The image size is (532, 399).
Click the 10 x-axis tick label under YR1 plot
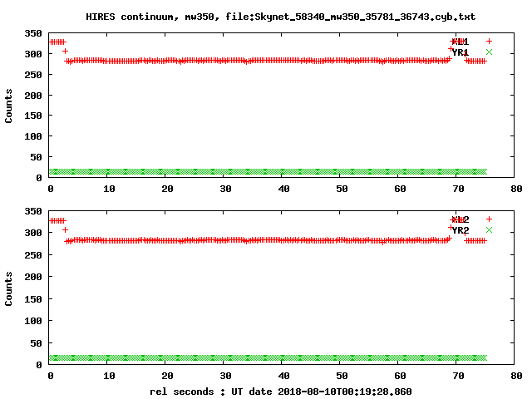point(109,189)
